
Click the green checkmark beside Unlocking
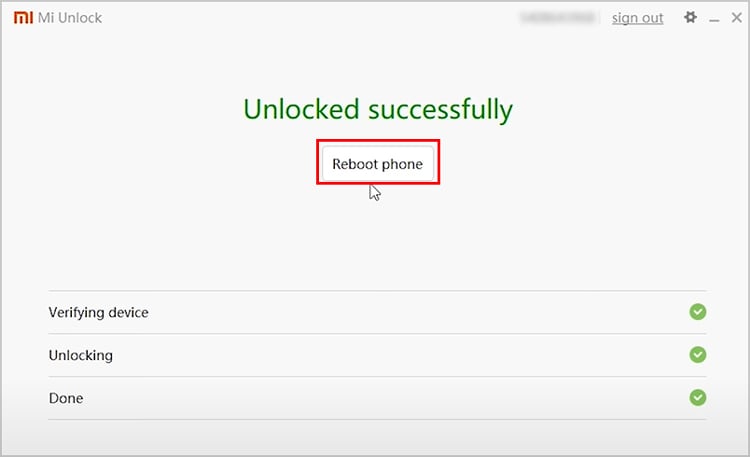tap(698, 355)
